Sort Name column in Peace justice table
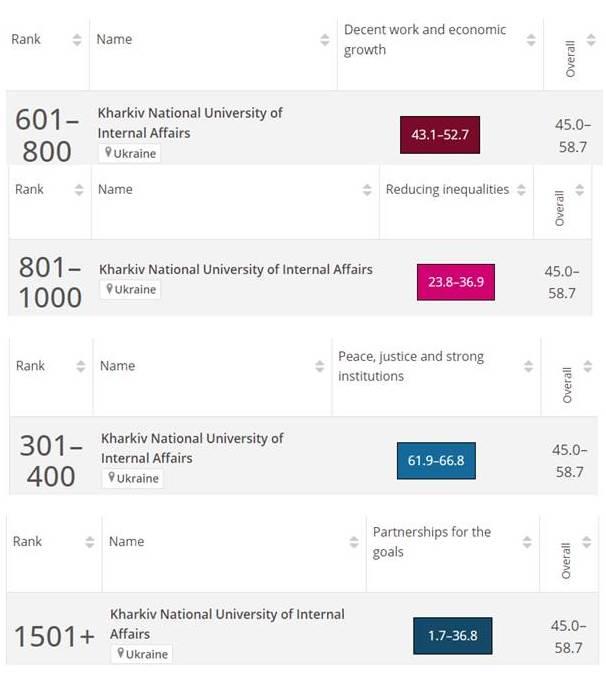 [320, 367]
